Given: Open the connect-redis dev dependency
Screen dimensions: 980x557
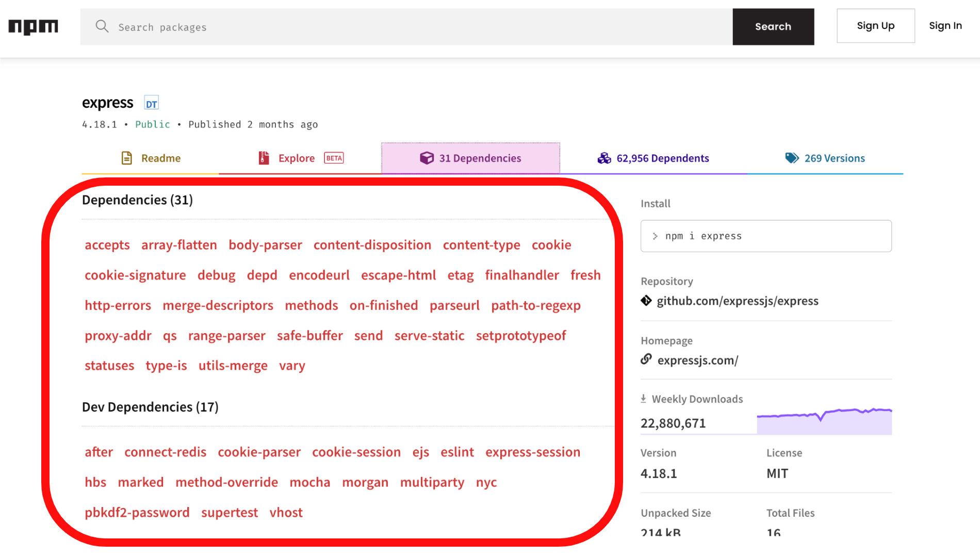Looking at the screenshot, I should pyautogui.click(x=166, y=452).
